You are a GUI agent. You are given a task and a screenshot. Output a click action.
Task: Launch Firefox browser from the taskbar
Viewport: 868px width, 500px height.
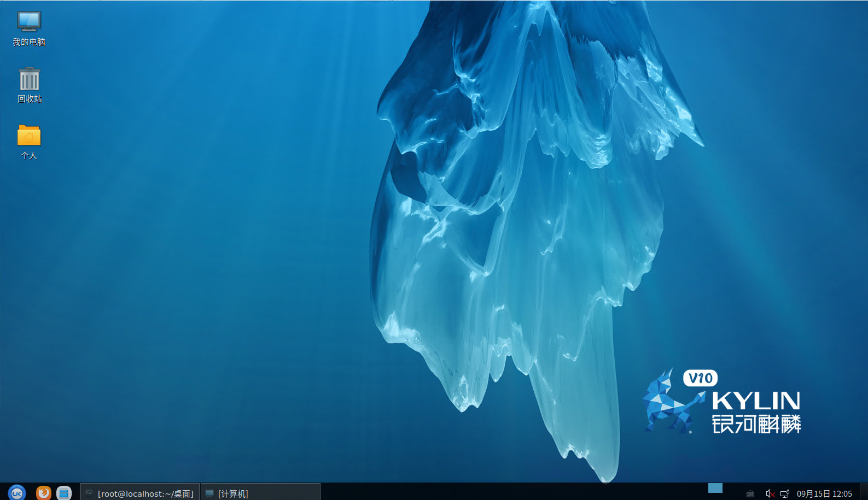44,493
